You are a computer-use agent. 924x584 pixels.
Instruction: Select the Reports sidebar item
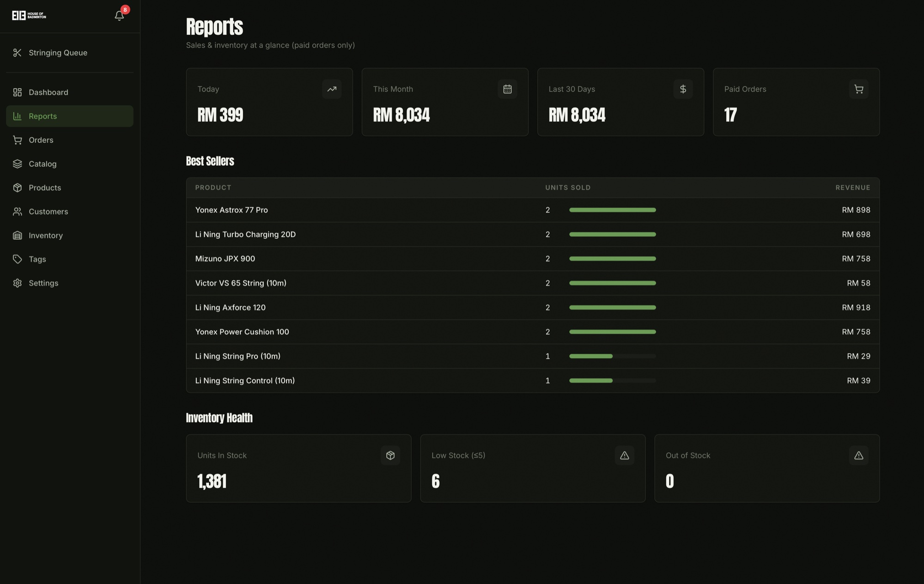click(70, 116)
